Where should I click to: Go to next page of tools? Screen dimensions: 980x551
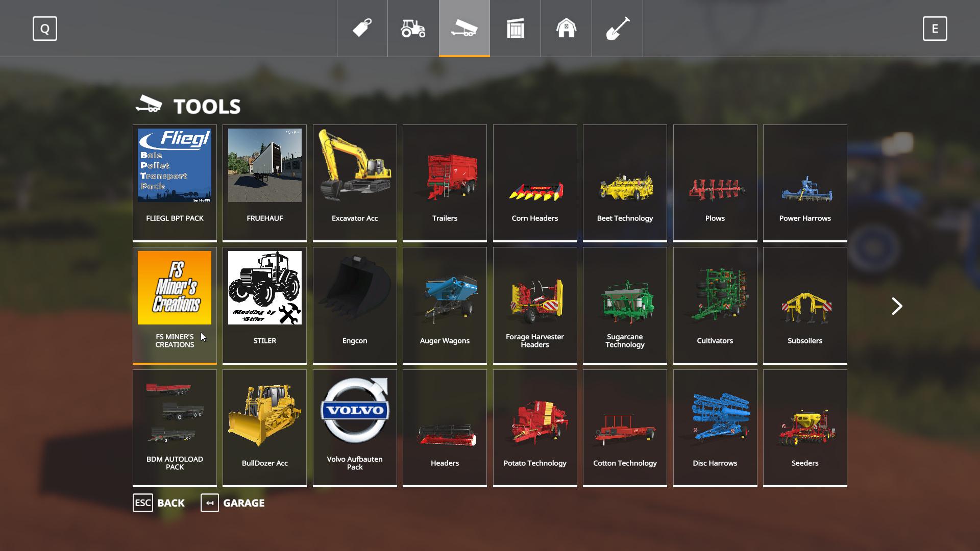tap(897, 306)
